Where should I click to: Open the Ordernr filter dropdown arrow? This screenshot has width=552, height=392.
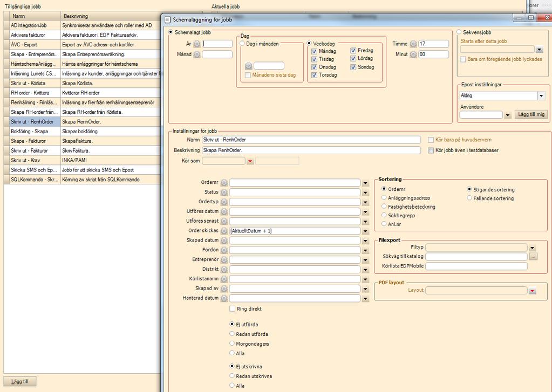(365, 183)
